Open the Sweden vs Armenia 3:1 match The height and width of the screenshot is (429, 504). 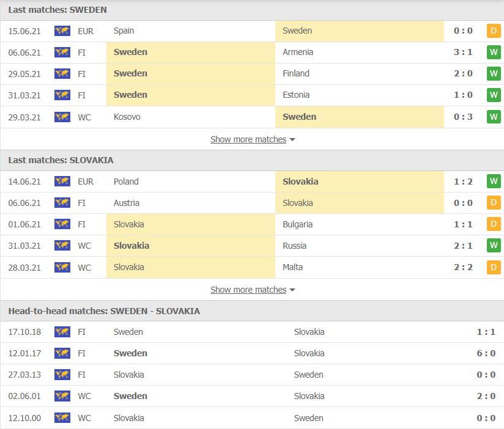(x=252, y=53)
